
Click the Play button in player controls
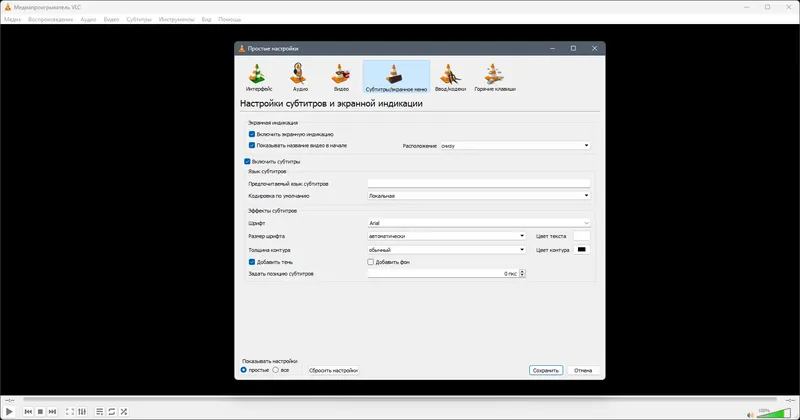[9, 411]
